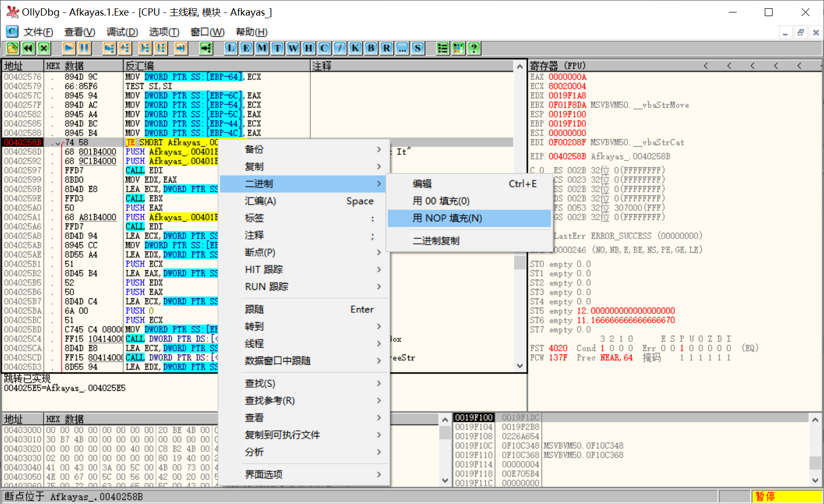The image size is (824, 504).
Task: Open CPU window with C toolbar icon
Action: [x=324, y=48]
